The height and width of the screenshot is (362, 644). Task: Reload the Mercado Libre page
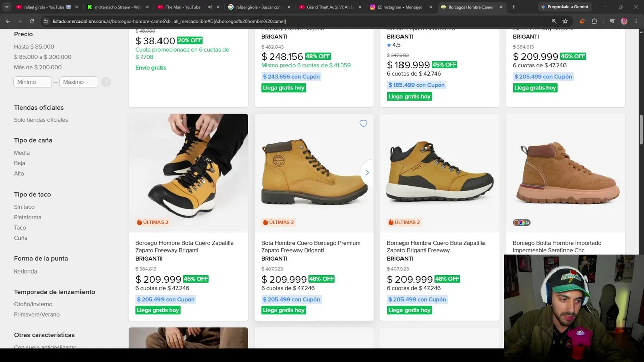point(32,21)
